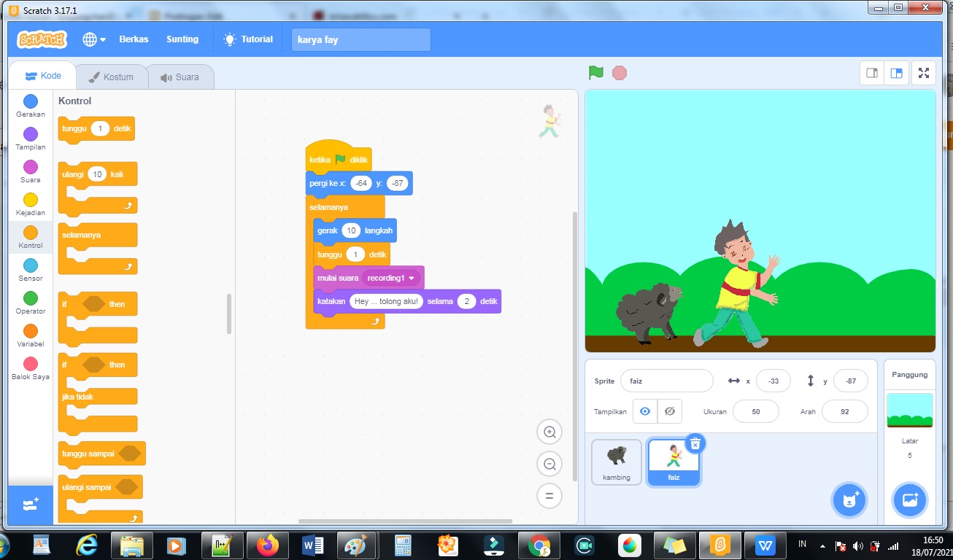
Task: Open the add backdrop picker
Action: pyautogui.click(x=909, y=500)
